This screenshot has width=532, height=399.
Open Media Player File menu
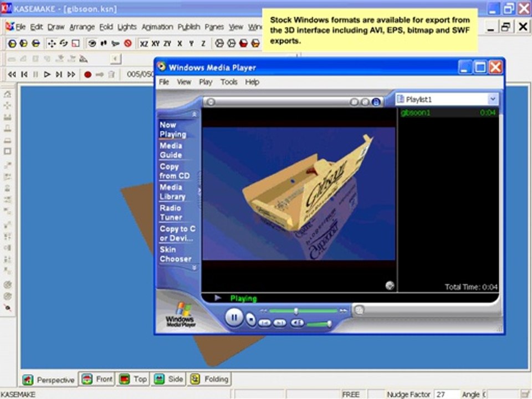tap(164, 82)
